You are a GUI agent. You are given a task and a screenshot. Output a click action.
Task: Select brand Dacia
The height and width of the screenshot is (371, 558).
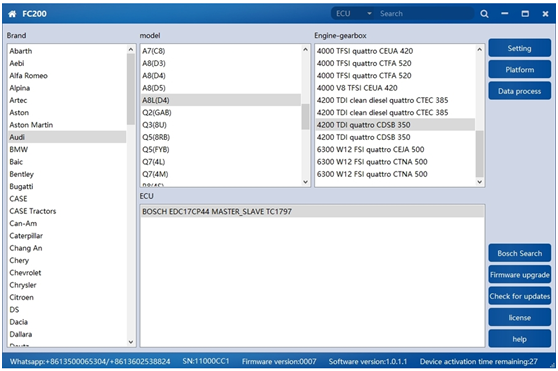[x=67, y=322]
